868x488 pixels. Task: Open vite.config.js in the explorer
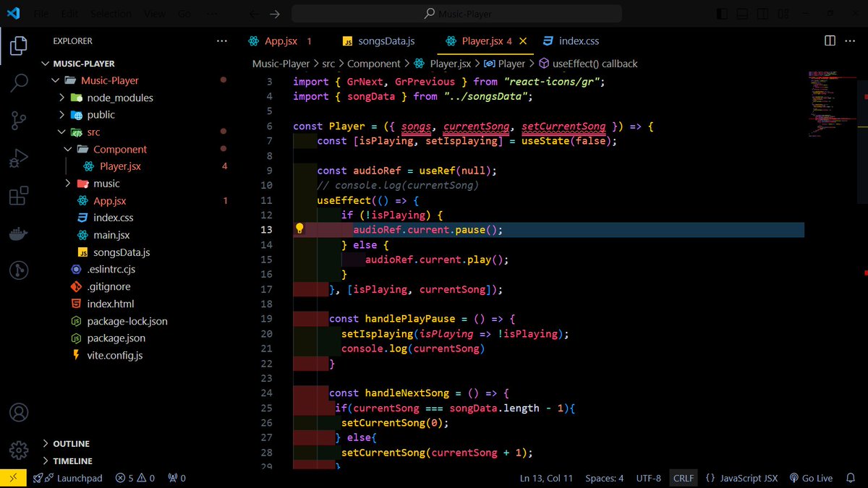tap(114, 355)
